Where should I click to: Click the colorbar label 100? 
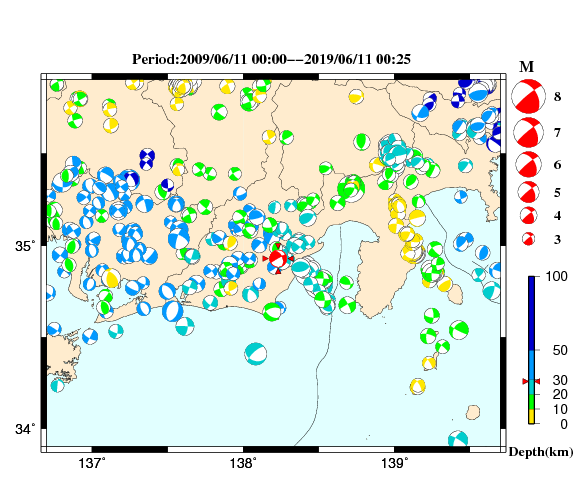(557, 276)
